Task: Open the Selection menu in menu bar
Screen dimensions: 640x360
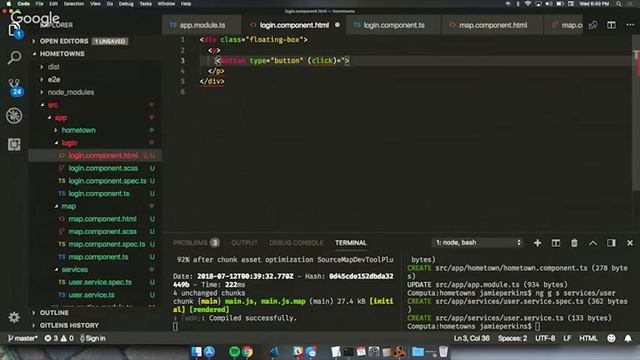Action: pyautogui.click(x=73, y=4)
